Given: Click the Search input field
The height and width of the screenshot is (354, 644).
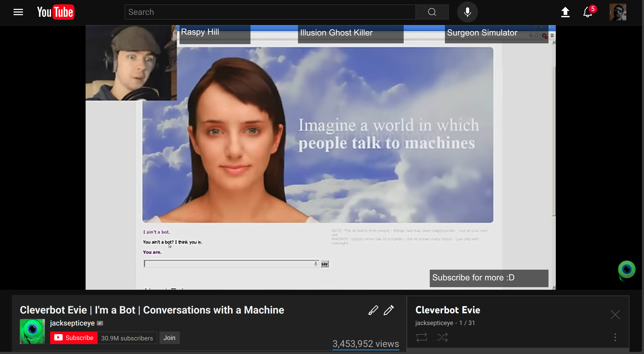Looking at the screenshot, I should (270, 12).
